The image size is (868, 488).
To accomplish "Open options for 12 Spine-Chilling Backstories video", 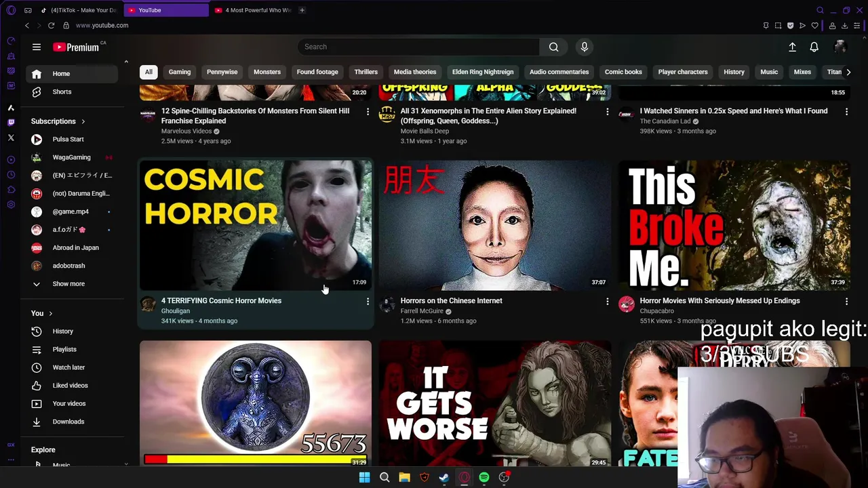I will [x=368, y=111].
